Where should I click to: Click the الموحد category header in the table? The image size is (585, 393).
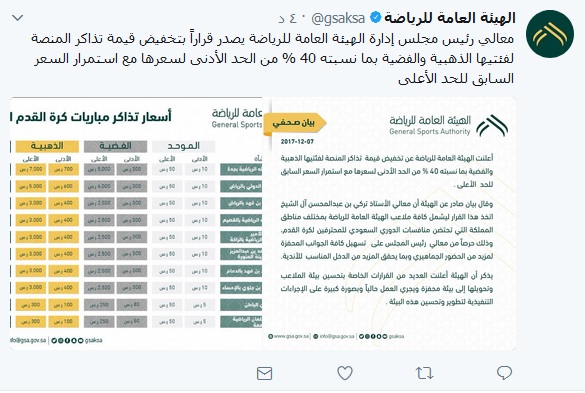tap(184, 146)
